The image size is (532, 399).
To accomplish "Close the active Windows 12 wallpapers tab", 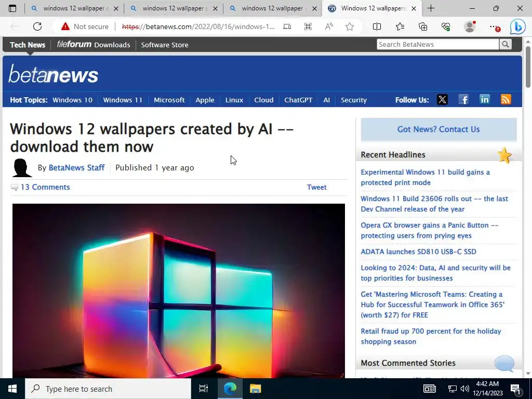I will click(414, 8).
